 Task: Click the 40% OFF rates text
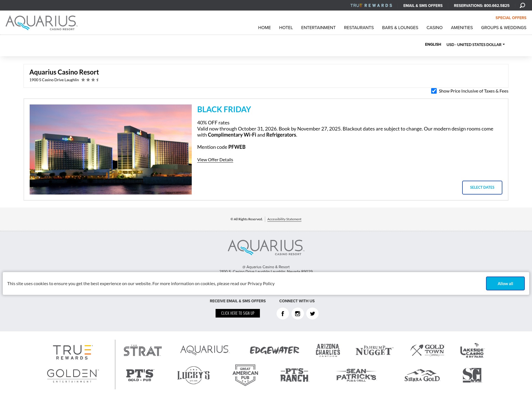pos(213,123)
